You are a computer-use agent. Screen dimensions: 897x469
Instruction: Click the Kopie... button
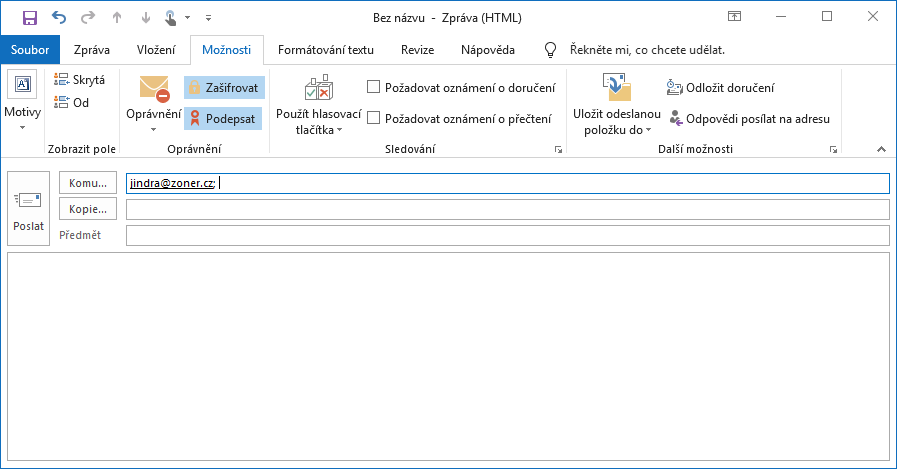point(88,208)
